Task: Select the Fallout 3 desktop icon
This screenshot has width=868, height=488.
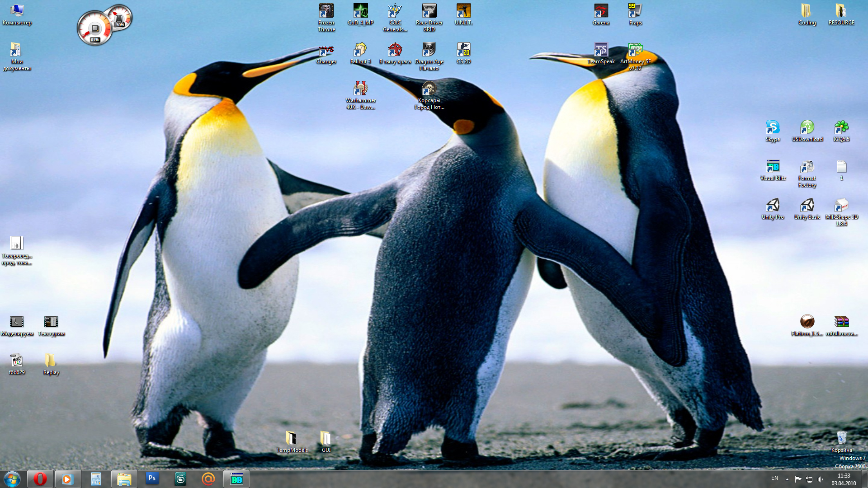Action: (x=360, y=50)
